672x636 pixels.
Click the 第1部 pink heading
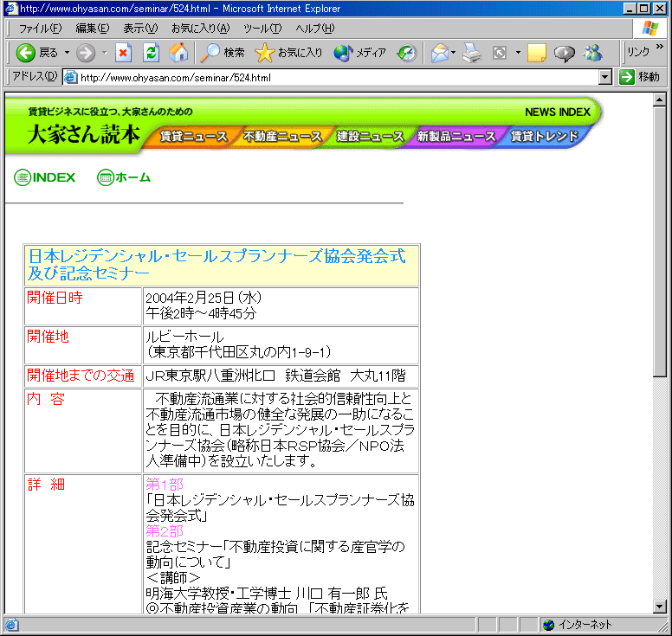[165, 485]
